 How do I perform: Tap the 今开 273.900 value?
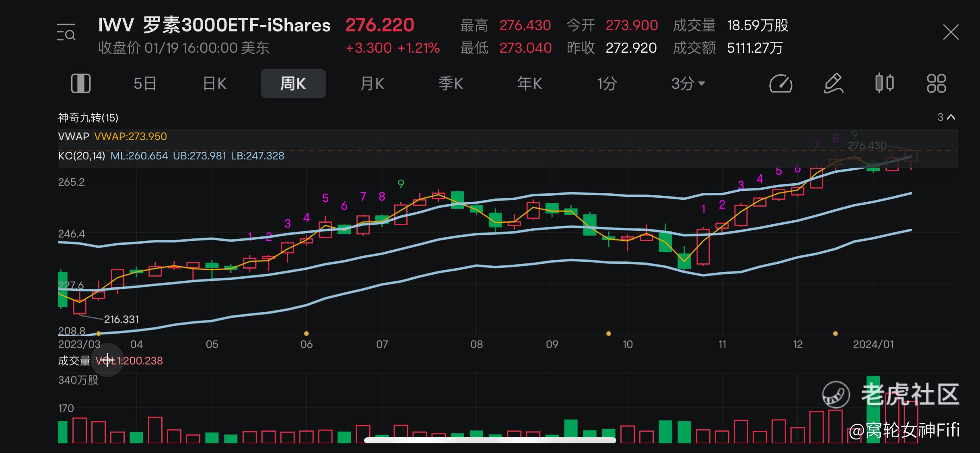(x=632, y=25)
